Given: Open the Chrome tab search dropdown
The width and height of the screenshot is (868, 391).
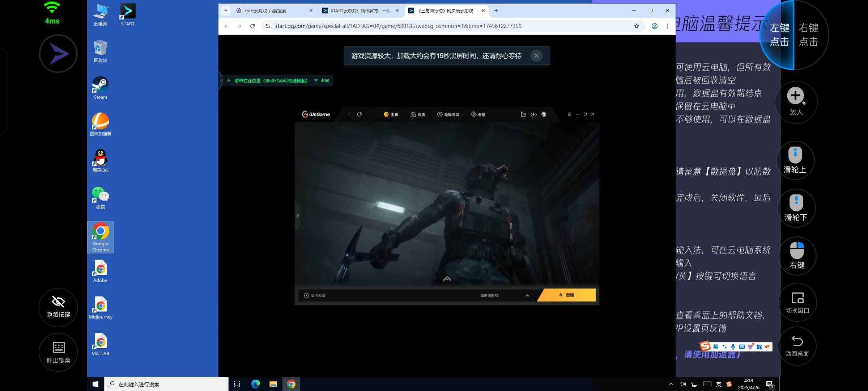Looking at the screenshot, I should click(x=226, y=11).
